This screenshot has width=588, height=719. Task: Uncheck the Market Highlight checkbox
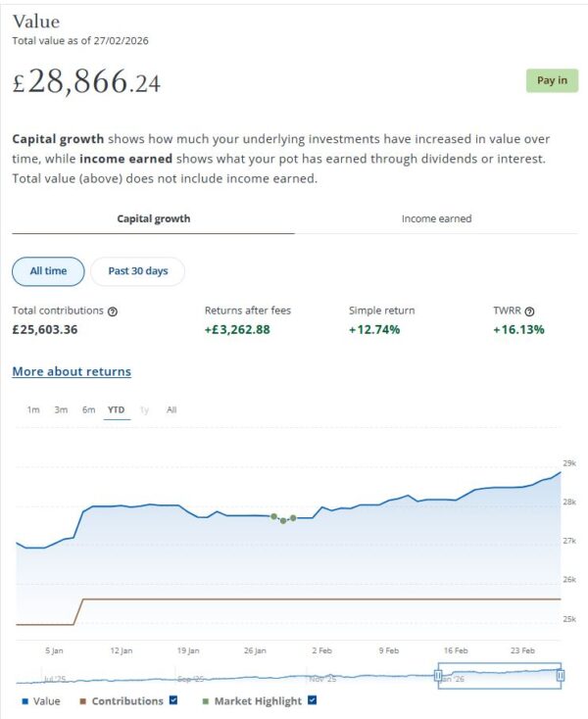pos(312,700)
